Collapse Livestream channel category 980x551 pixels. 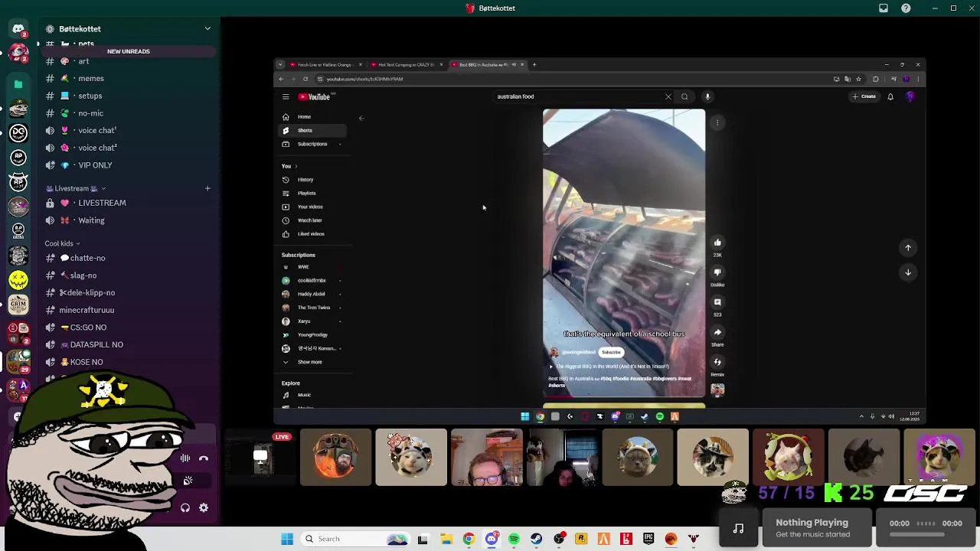click(x=76, y=188)
